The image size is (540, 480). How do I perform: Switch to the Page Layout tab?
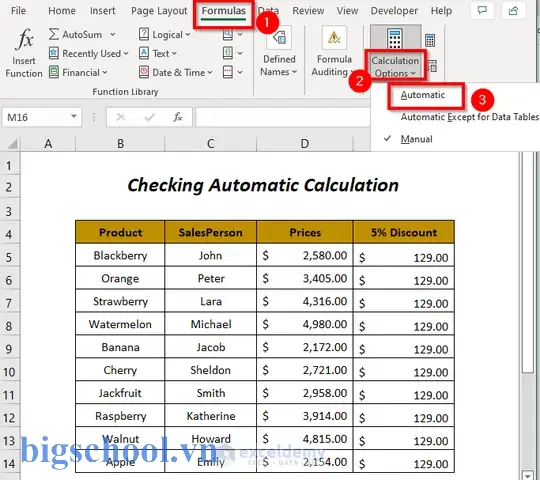(159, 11)
